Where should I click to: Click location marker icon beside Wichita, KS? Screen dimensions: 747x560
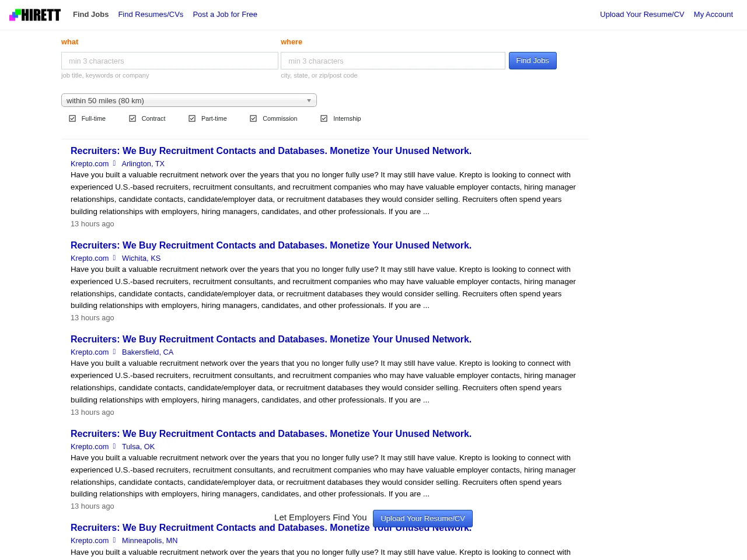[114, 258]
